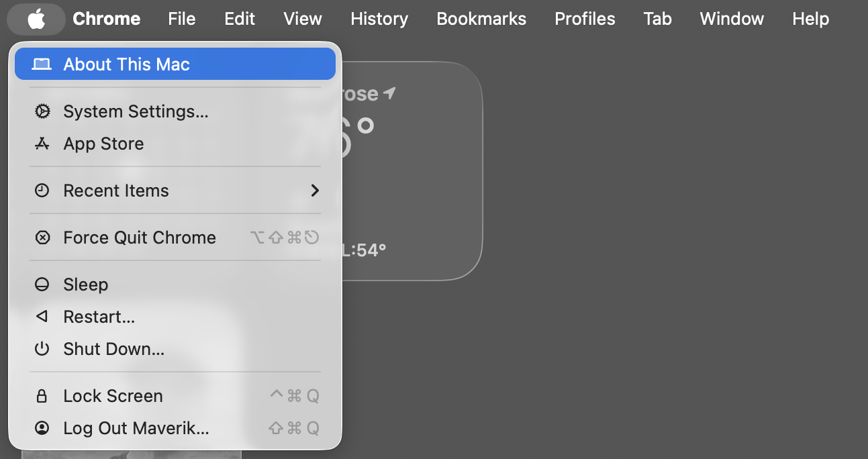Screen dimensions: 868x459
Task: Select Lock Screen entry
Action: tap(175, 396)
